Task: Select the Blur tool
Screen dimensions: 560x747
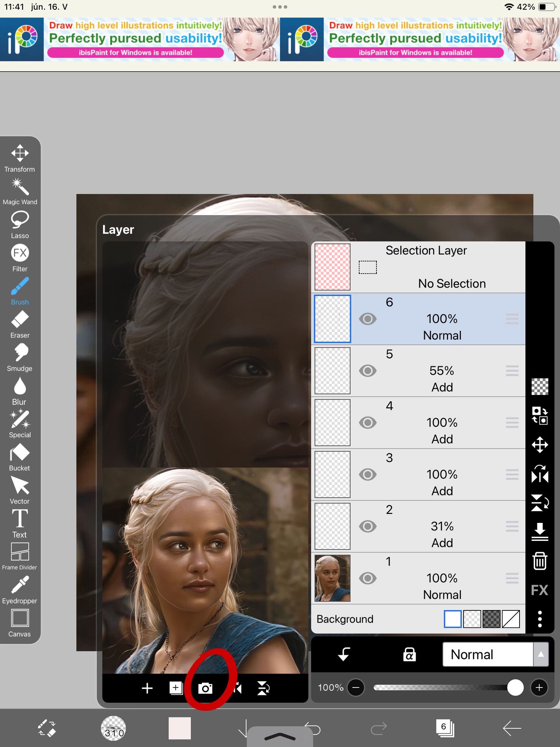Action: (19, 391)
